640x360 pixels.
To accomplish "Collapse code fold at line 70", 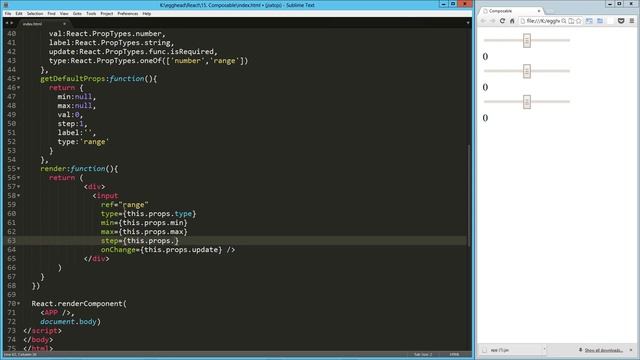I will (18, 304).
